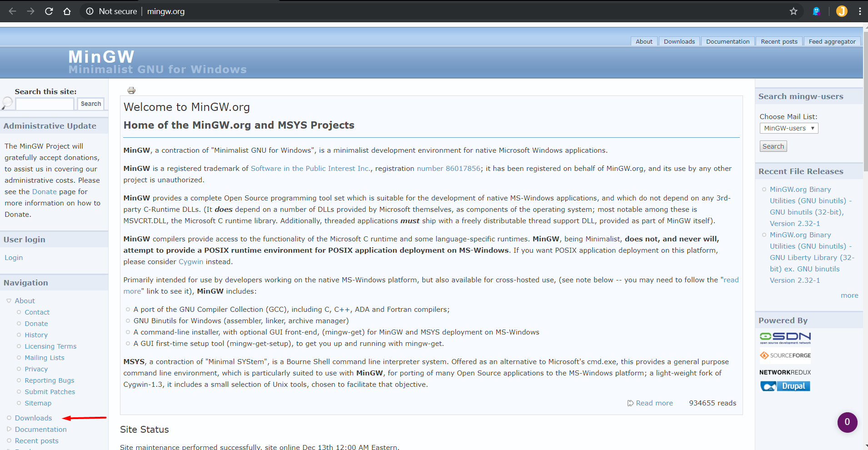The image size is (868, 450).
Task: Open the Licensing Terms link
Action: point(50,346)
